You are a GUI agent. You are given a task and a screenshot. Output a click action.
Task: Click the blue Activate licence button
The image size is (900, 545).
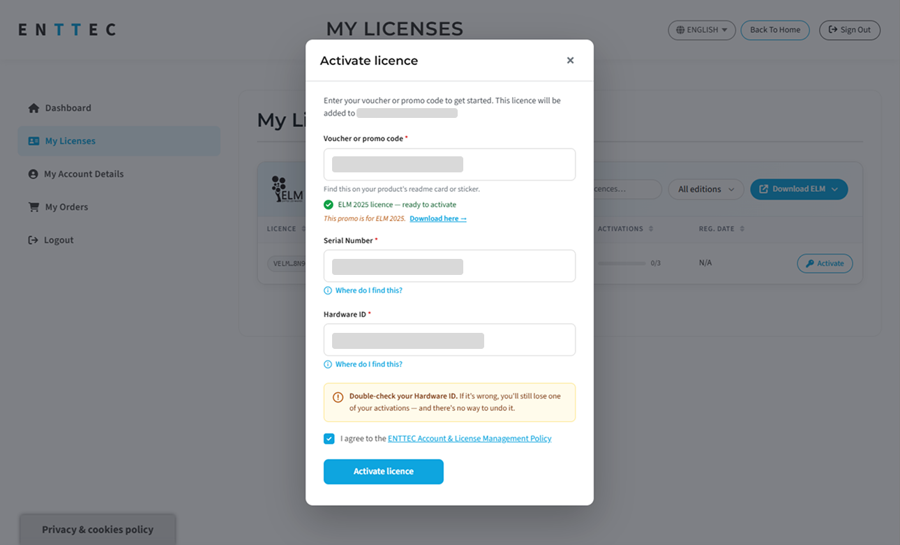pos(383,472)
